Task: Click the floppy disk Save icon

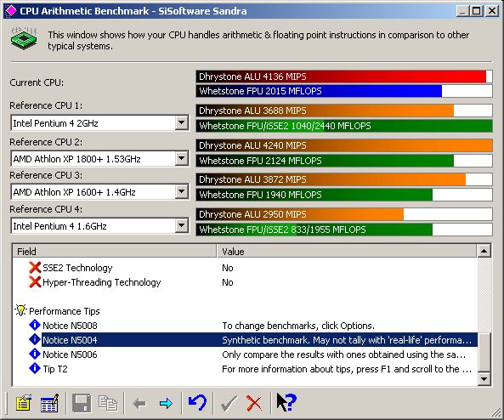Action: coord(82,403)
